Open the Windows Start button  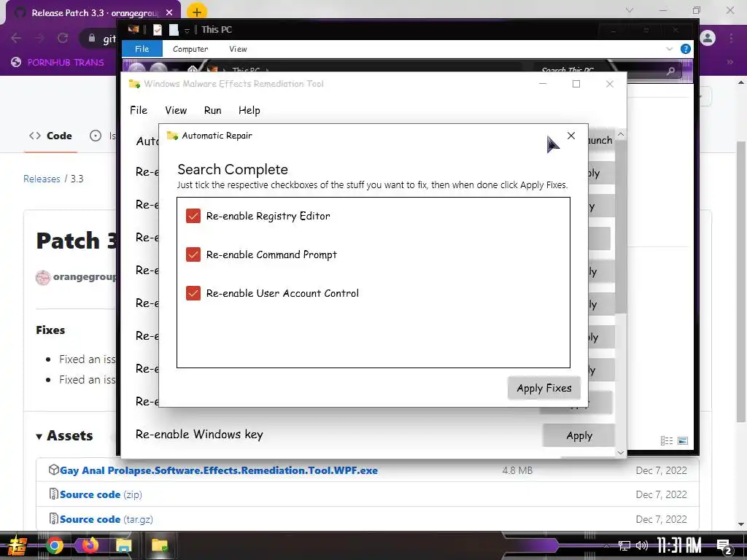(18, 545)
